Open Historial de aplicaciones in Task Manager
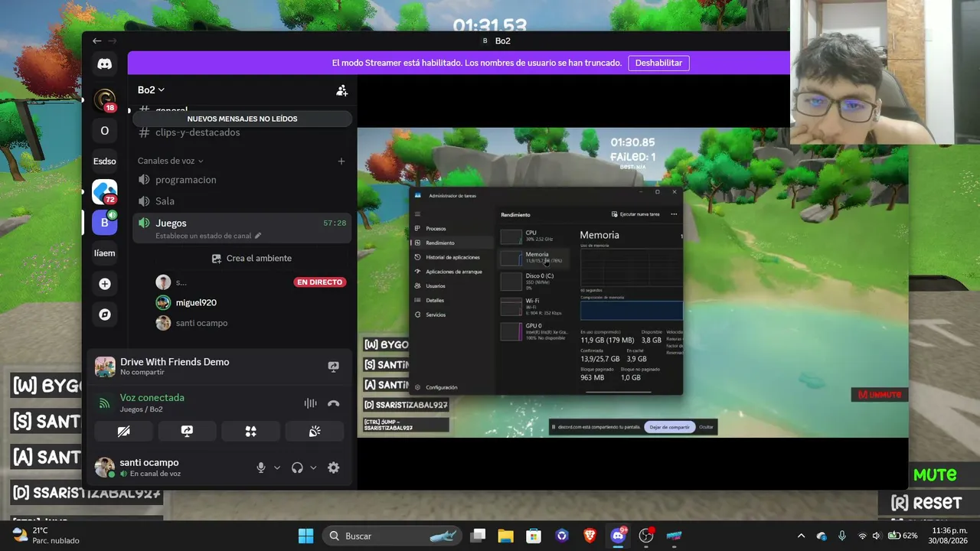This screenshot has height=551, width=980. pyautogui.click(x=452, y=257)
